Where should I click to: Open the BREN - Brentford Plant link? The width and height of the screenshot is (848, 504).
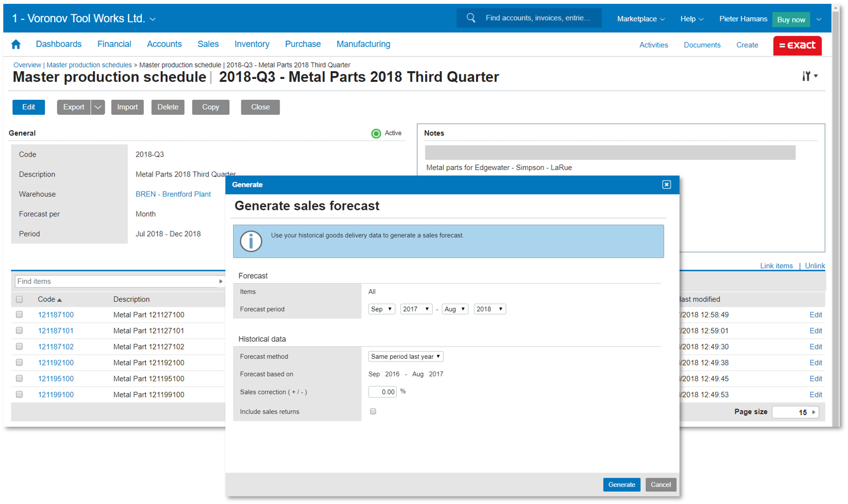click(173, 194)
